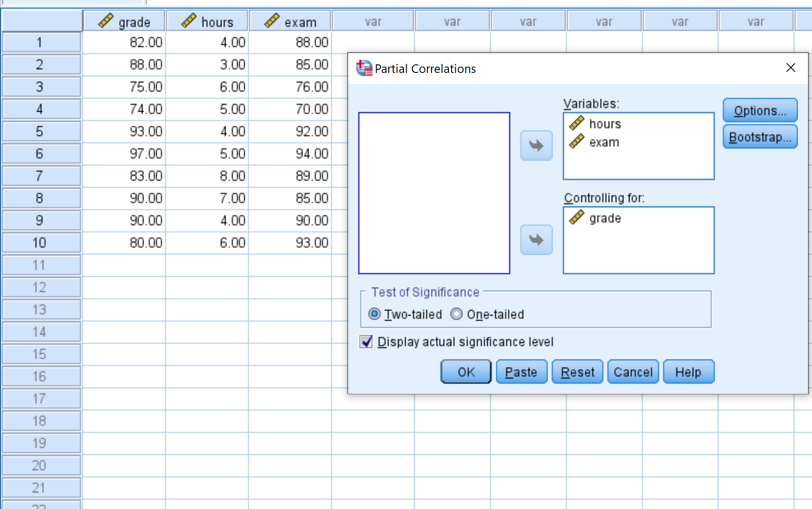
Task: Click the Help button
Action: tap(688, 372)
